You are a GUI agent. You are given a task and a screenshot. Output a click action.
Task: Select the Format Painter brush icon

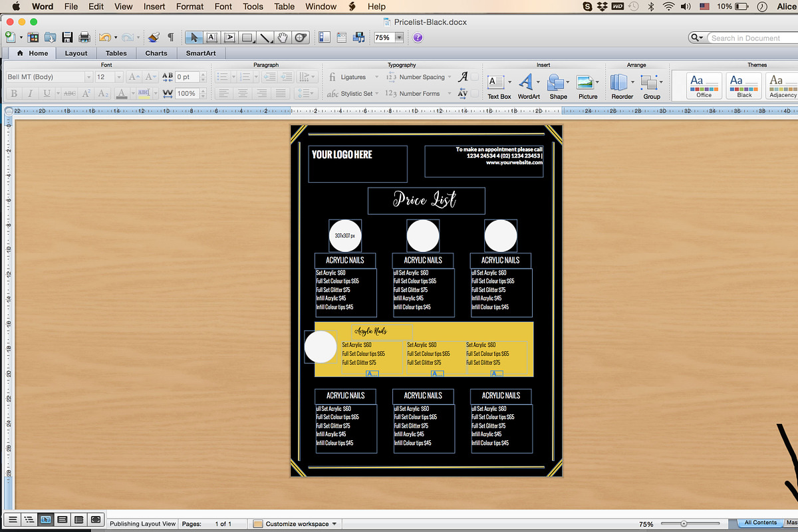[154, 37]
